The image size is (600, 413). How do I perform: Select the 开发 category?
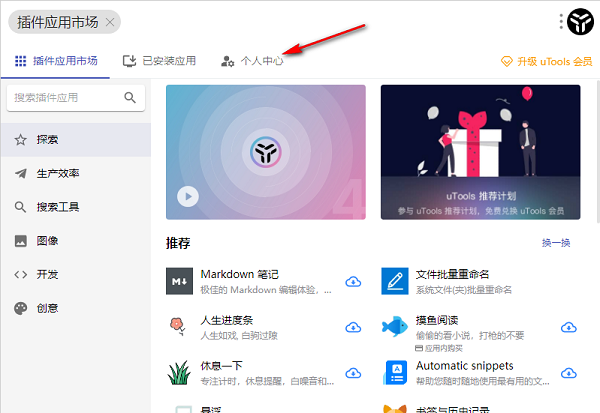tap(76, 274)
